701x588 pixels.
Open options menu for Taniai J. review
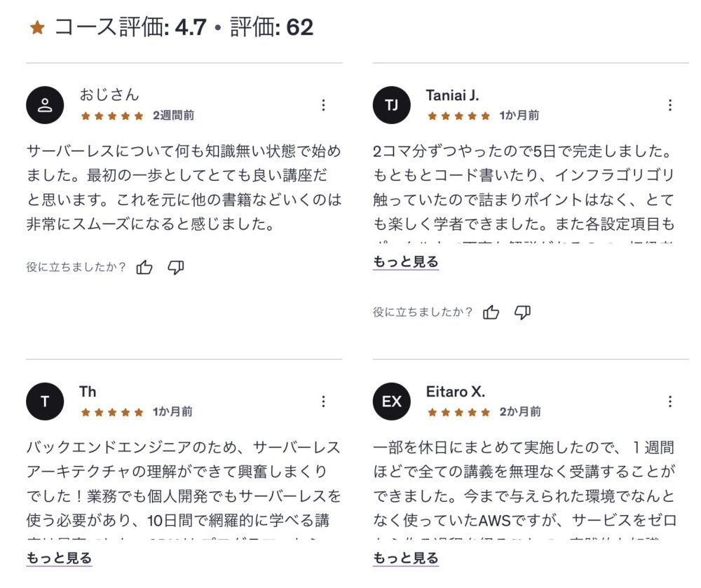[669, 105]
